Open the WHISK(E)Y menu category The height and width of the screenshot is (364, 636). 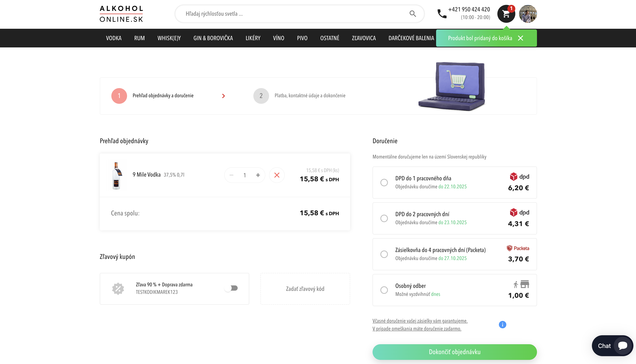[169, 38]
